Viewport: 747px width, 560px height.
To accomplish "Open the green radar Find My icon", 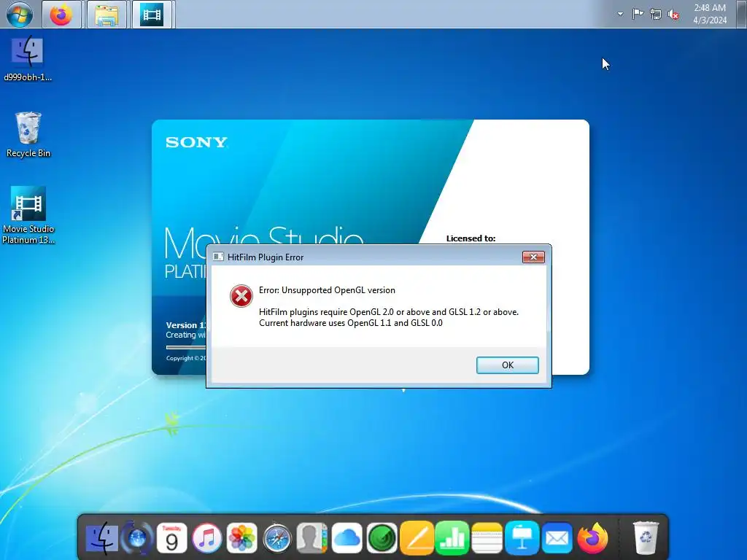I will coord(382,539).
